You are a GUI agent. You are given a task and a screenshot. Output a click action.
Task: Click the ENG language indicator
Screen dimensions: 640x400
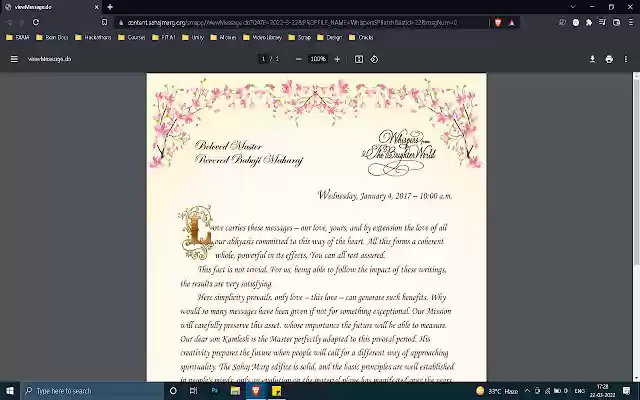pyautogui.click(x=580, y=391)
